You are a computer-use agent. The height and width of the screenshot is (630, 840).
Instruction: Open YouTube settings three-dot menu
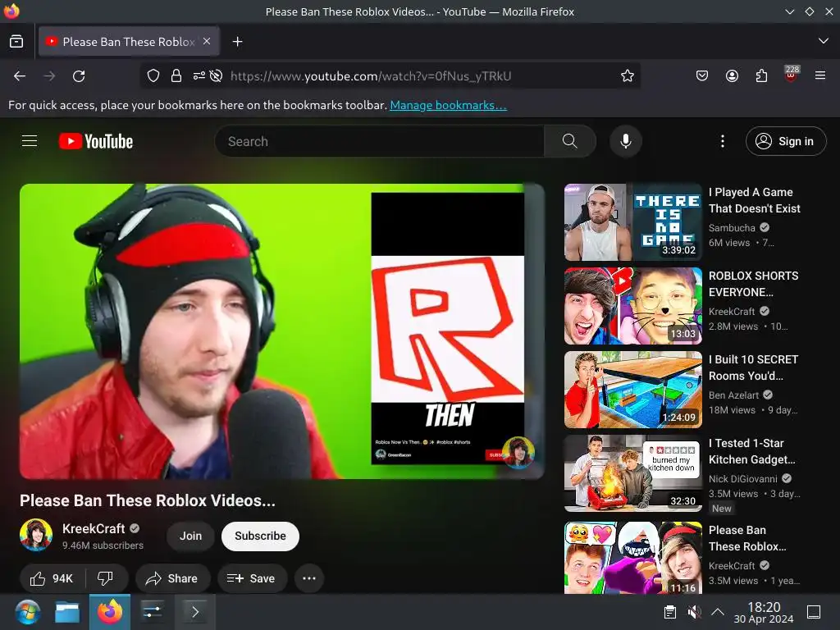[x=722, y=141]
